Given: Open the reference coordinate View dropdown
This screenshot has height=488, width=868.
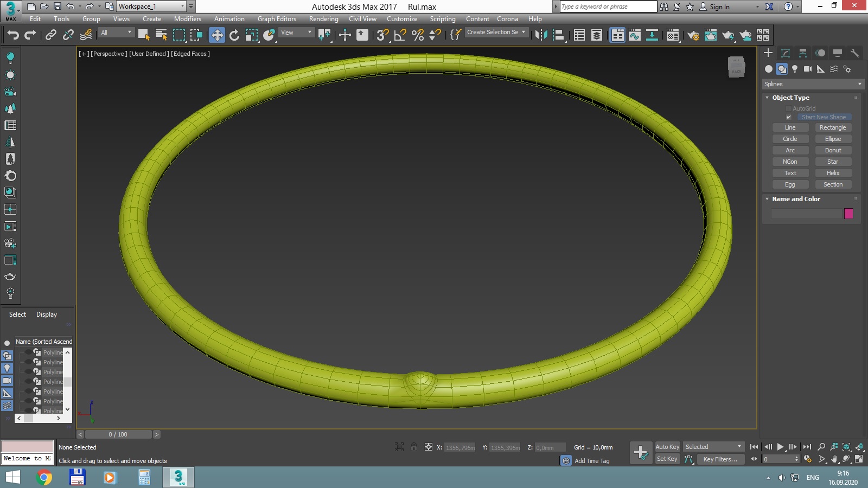Looking at the screenshot, I should [296, 33].
